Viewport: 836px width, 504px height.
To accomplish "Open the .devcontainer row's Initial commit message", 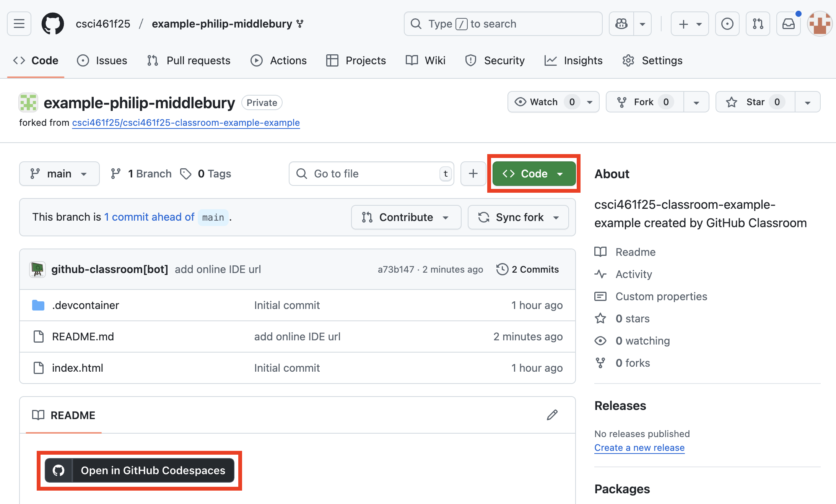I will click(x=287, y=305).
